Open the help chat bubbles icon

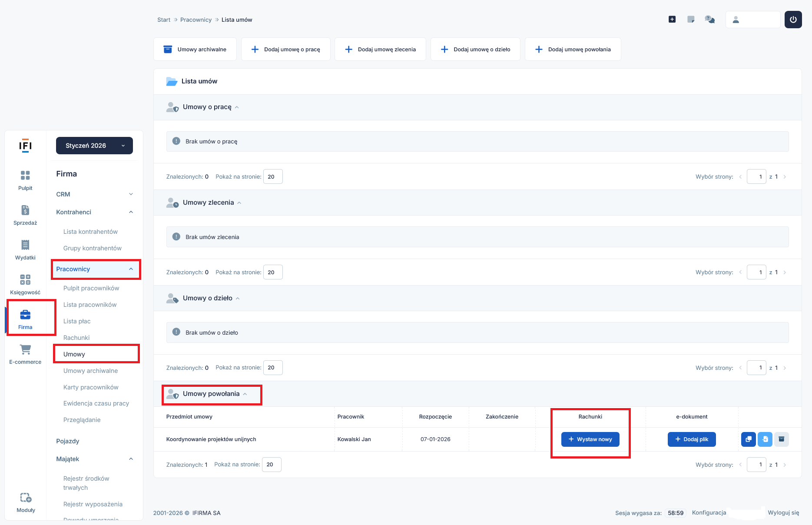tap(709, 20)
